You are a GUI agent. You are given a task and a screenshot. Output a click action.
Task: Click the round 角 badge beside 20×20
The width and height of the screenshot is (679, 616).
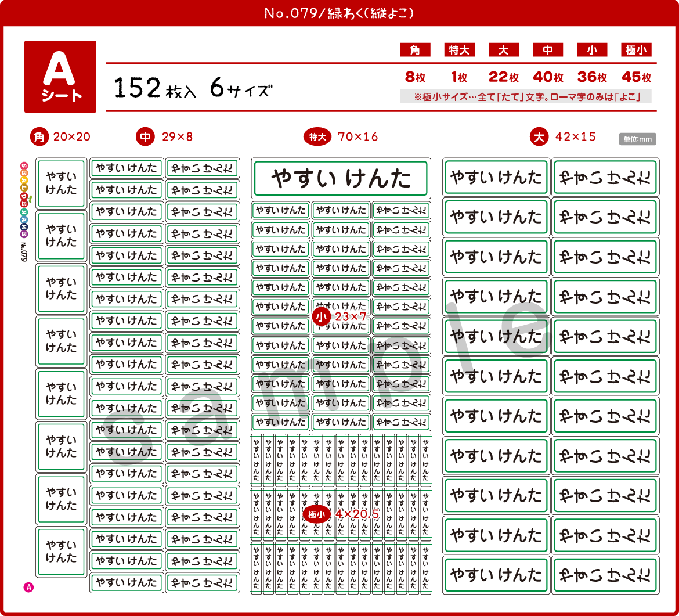39,137
